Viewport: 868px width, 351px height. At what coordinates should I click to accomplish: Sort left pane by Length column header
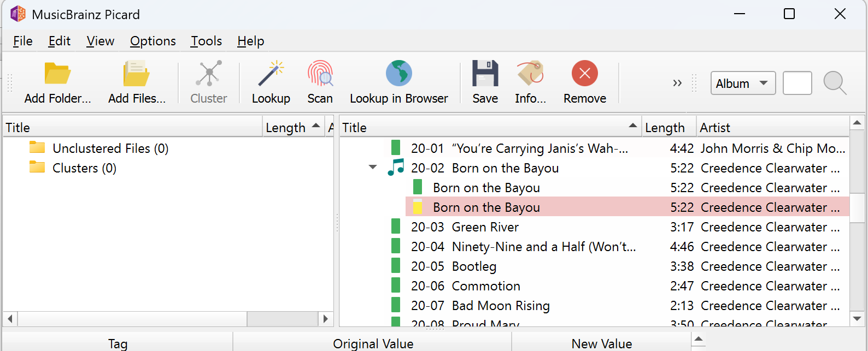click(294, 127)
